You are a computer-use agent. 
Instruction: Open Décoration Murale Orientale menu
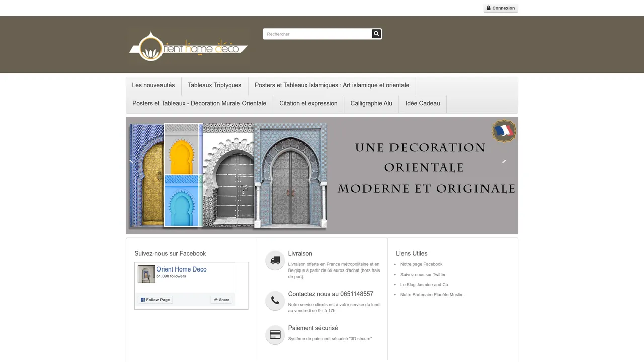(x=199, y=103)
